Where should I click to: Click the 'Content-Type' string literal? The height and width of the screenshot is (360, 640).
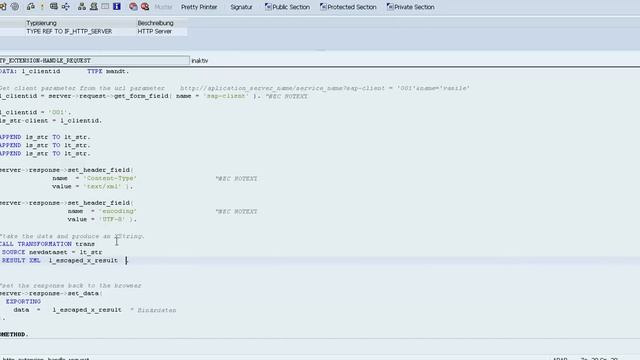(x=110, y=178)
